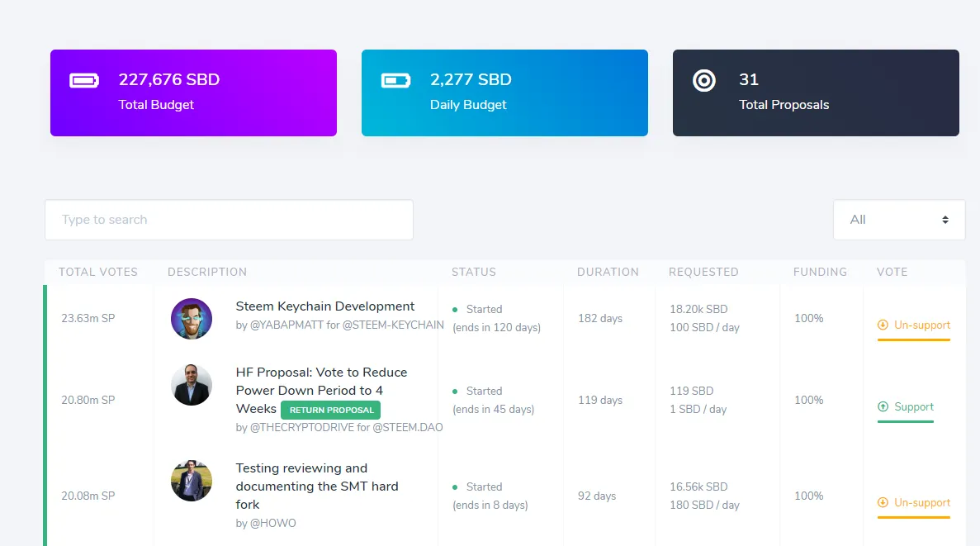The height and width of the screenshot is (546, 980).
Task: Click the STATUS column header
Action: click(474, 272)
